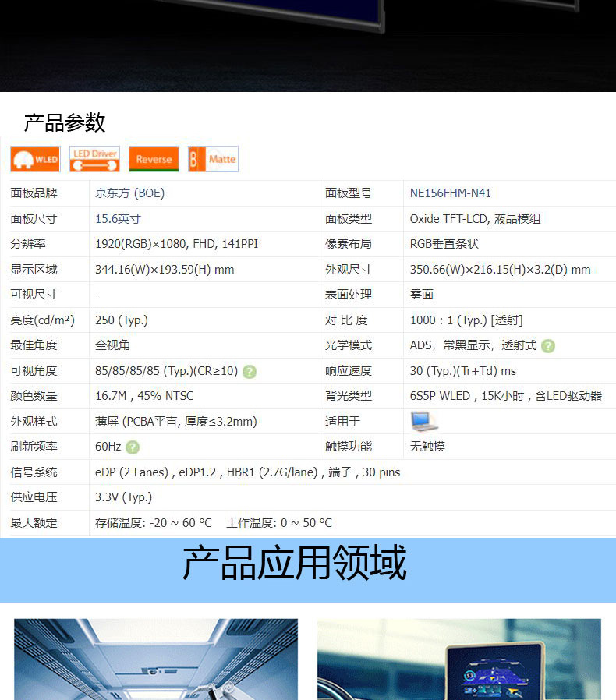The image size is (616, 700).
Task: Click ADS, 常黑显示, 透射式 text
Action: (473, 345)
